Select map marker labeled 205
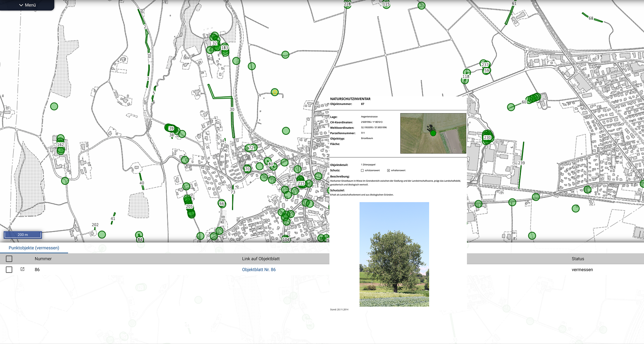 click(x=189, y=206)
